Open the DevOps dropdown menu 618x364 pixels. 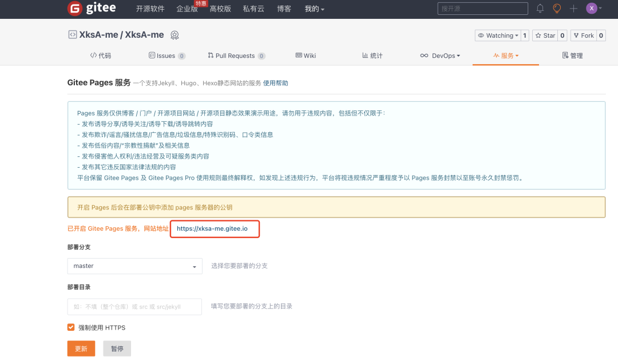click(x=441, y=56)
